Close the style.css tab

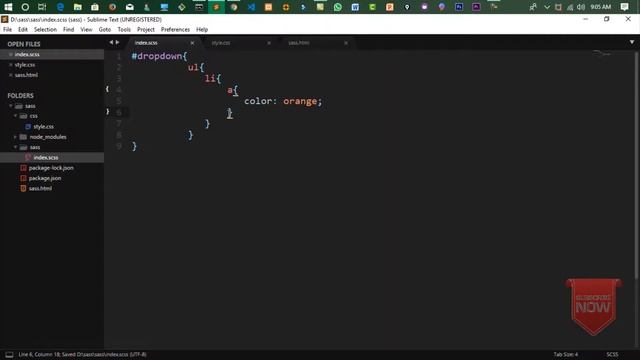click(269, 43)
